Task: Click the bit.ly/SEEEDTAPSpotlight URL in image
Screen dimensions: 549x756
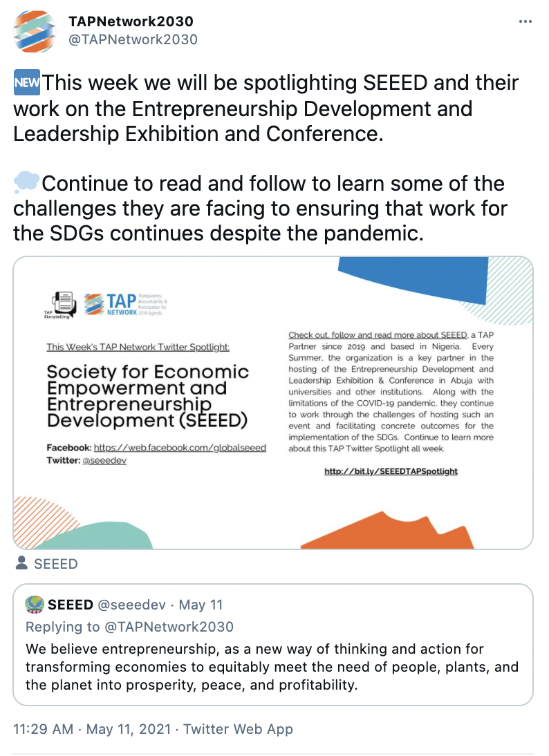Action: click(391, 471)
